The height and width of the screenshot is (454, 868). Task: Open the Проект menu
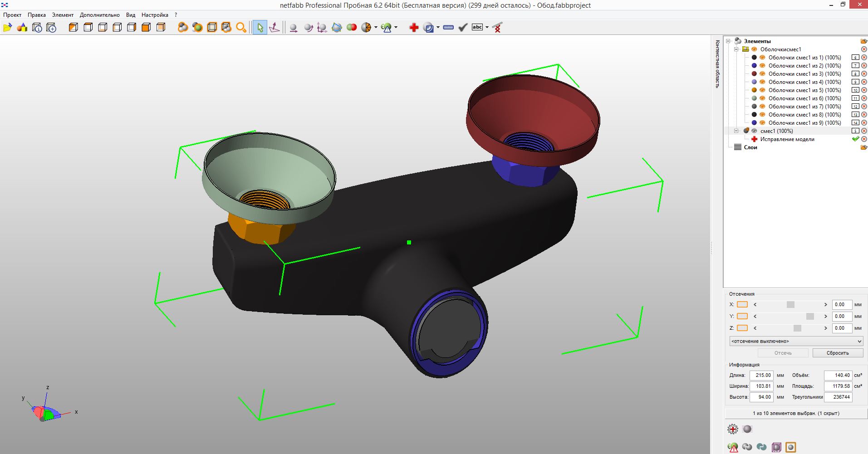[12, 15]
